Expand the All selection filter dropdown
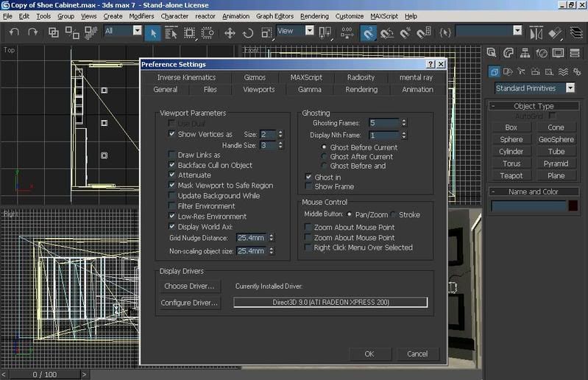The height and width of the screenshot is (380, 588). [x=137, y=31]
